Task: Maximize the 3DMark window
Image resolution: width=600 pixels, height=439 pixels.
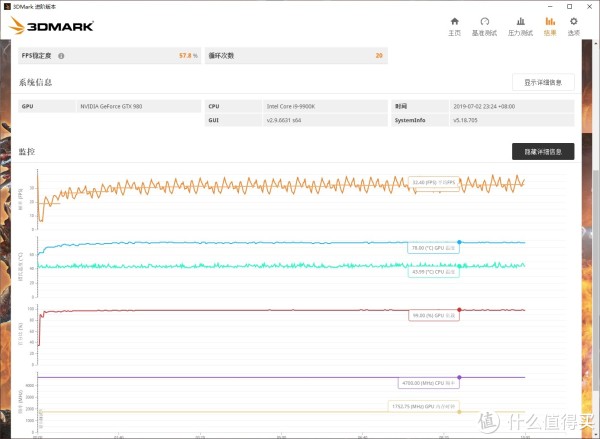Action: click(x=569, y=7)
